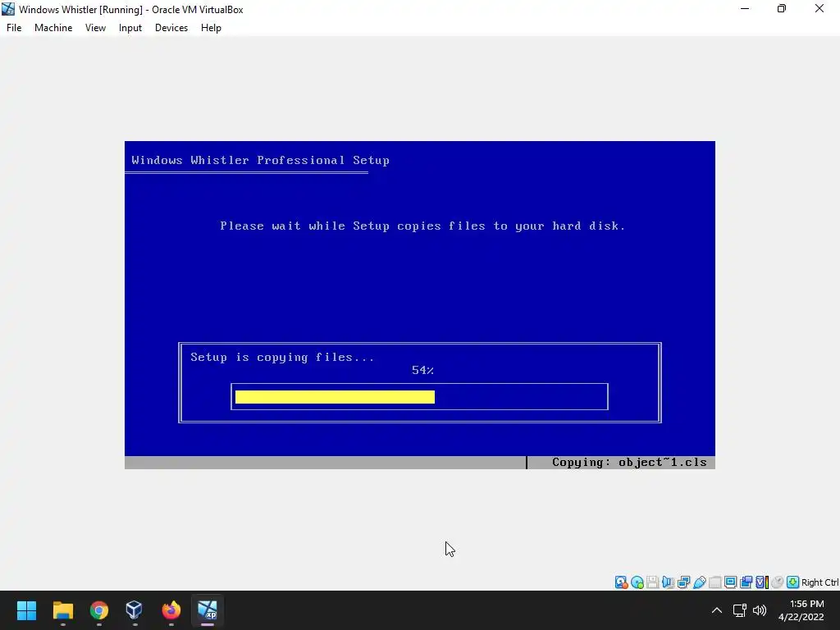
Task: Click the USB devices indicator icon
Action: [x=699, y=582]
